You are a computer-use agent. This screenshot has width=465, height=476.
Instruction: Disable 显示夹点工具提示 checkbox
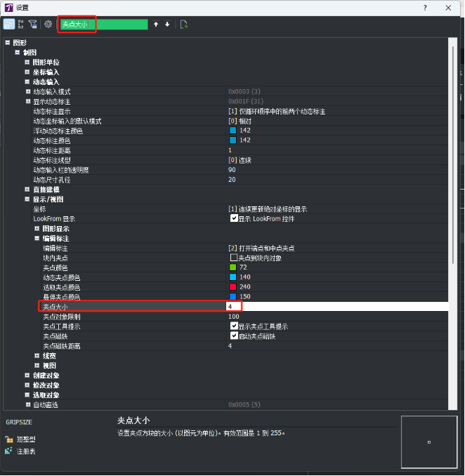tap(235, 326)
